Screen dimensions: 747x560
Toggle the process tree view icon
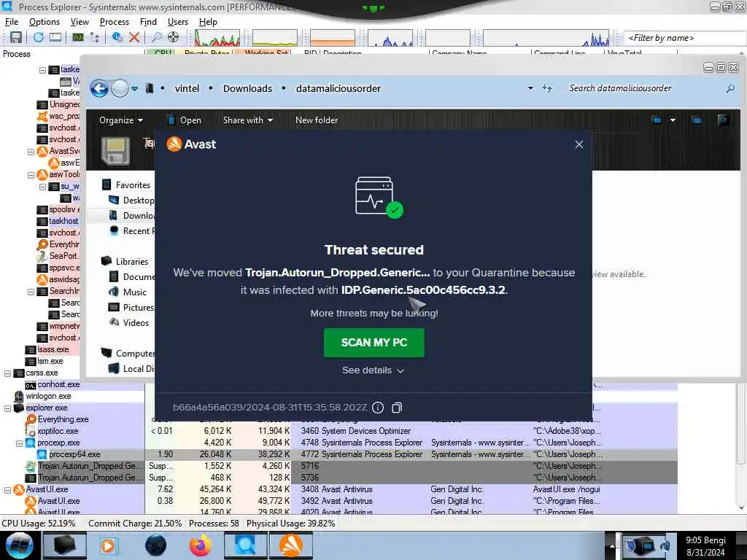(94, 37)
